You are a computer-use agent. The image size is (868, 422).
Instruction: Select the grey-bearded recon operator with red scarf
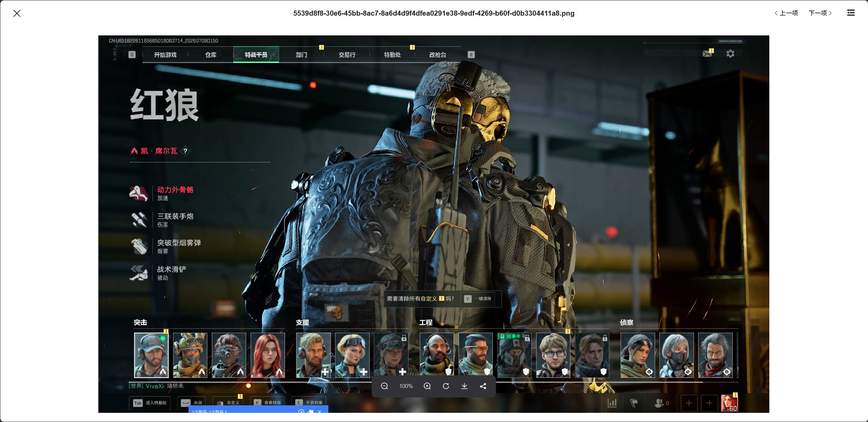[715, 355]
